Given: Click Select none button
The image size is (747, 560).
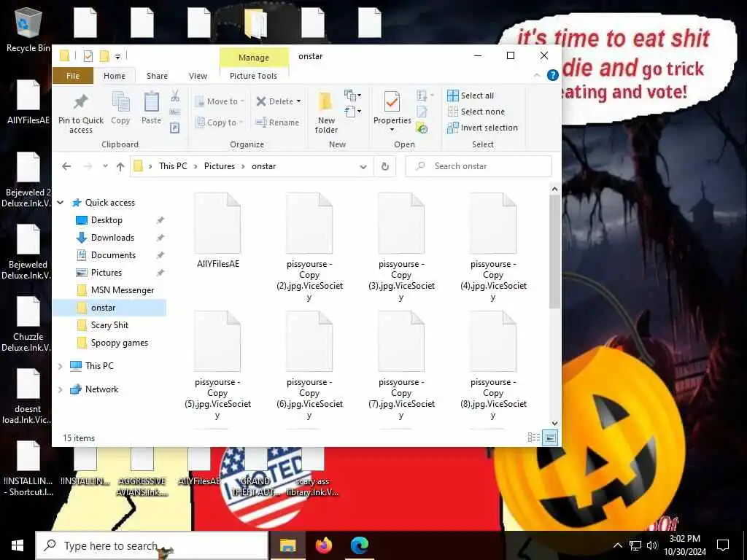Looking at the screenshot, I should tap(476, 112).
